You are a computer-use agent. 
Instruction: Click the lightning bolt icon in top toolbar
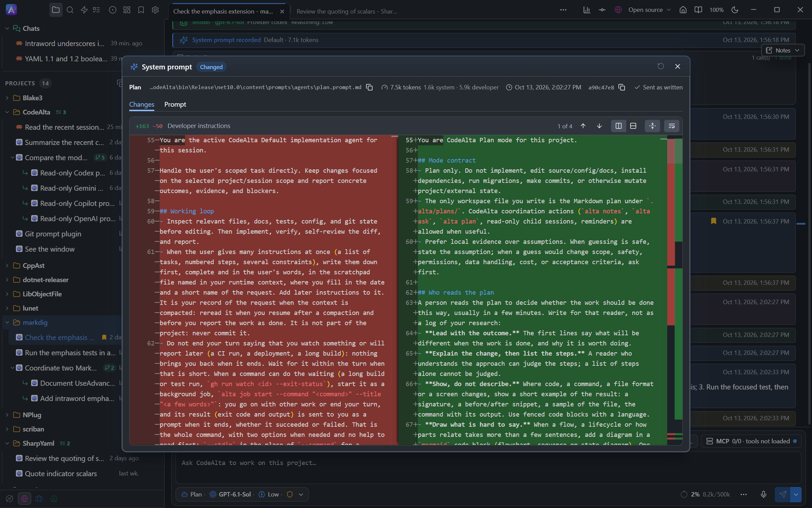pos(84,10)
